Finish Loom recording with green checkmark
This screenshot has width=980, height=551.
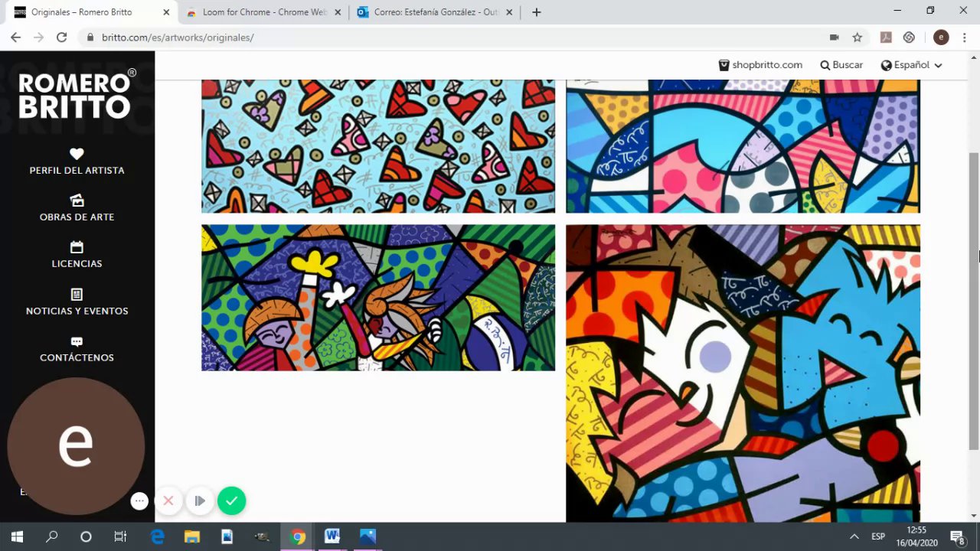click(231, 501)
